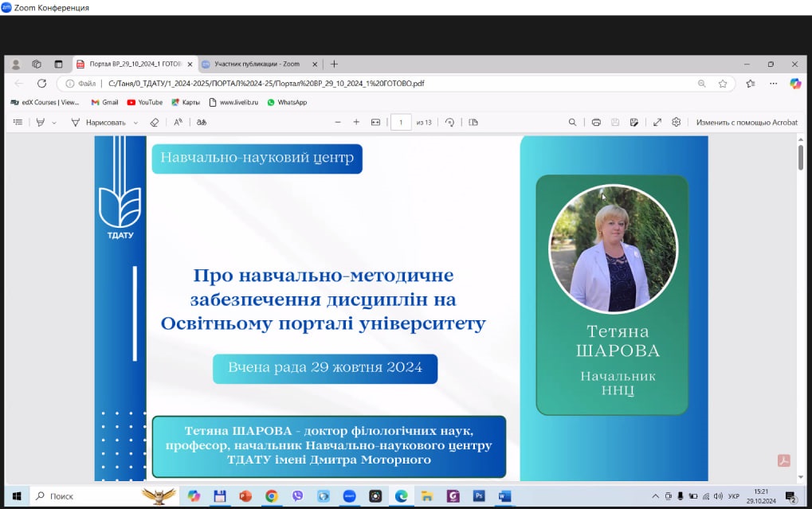Rotate the PDF page
The width and height of the screenshot is (812, 509).
point(450,123)
